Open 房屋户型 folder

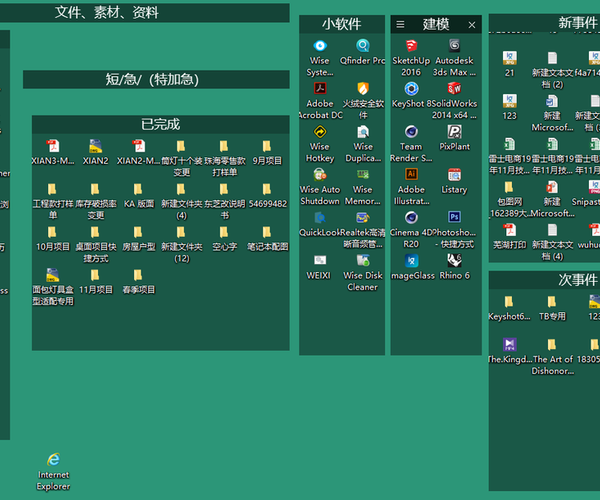point(139,232)
